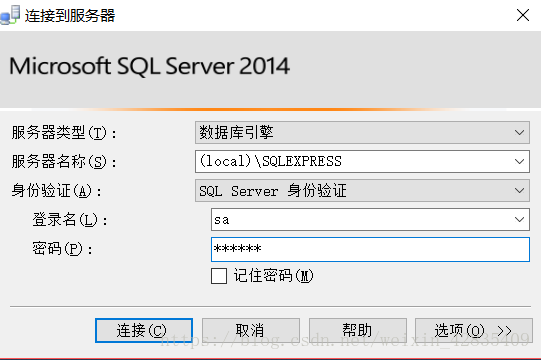Click the Microsoft SQL Server 2014 banner text
541x360 pixels.
point(149,66)
